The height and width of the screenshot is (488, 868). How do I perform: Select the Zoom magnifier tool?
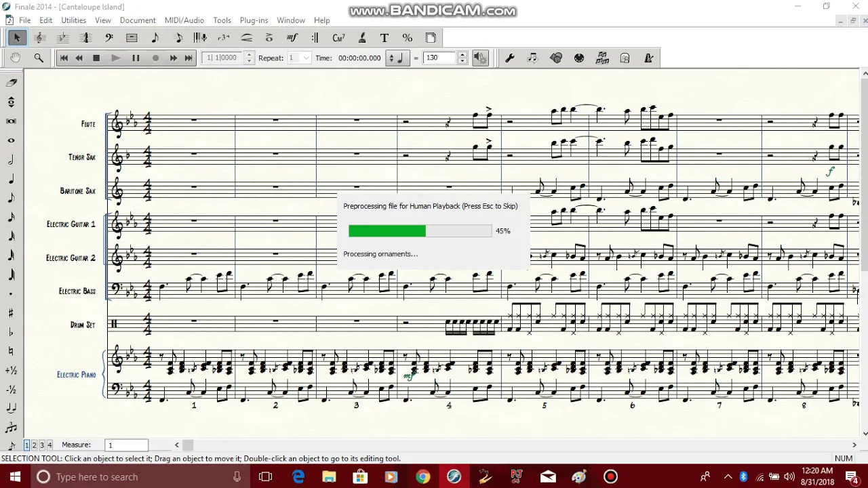[39, 58]
